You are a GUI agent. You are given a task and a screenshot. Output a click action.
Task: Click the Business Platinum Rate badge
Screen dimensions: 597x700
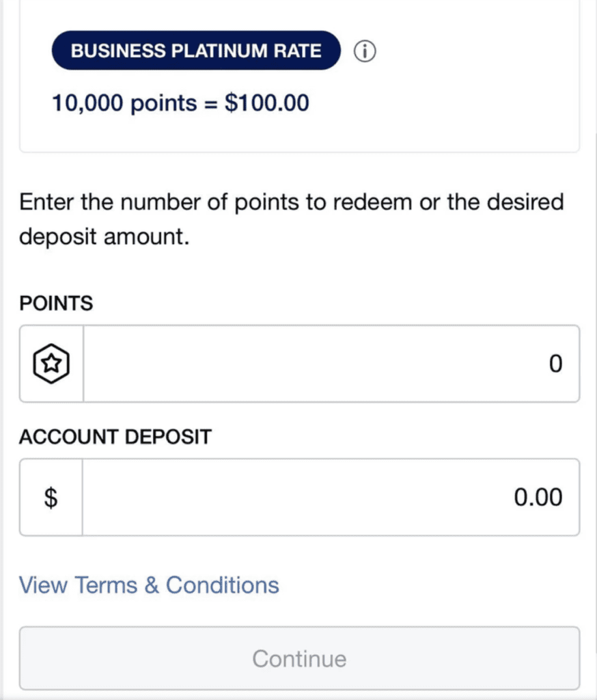coord(197,50)
